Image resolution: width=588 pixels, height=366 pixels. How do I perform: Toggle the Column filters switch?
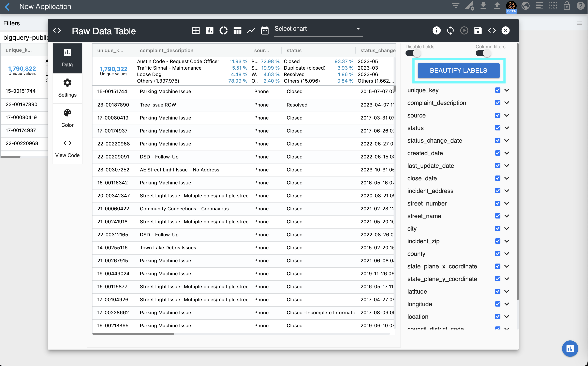click(x=483, y=53)
